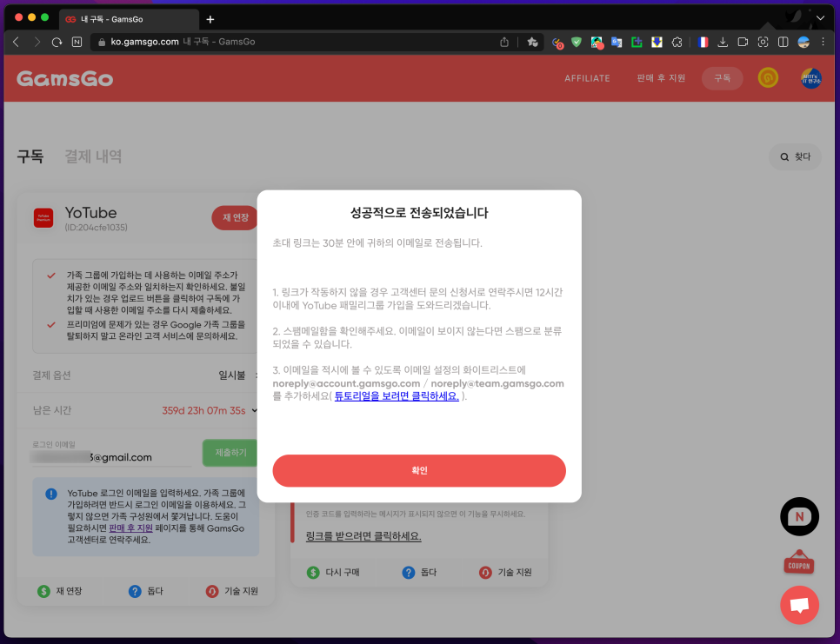Toggle the browser side panel icon
Screen dimensions: 840x644
pyautogui.click(x=783, y=42)
